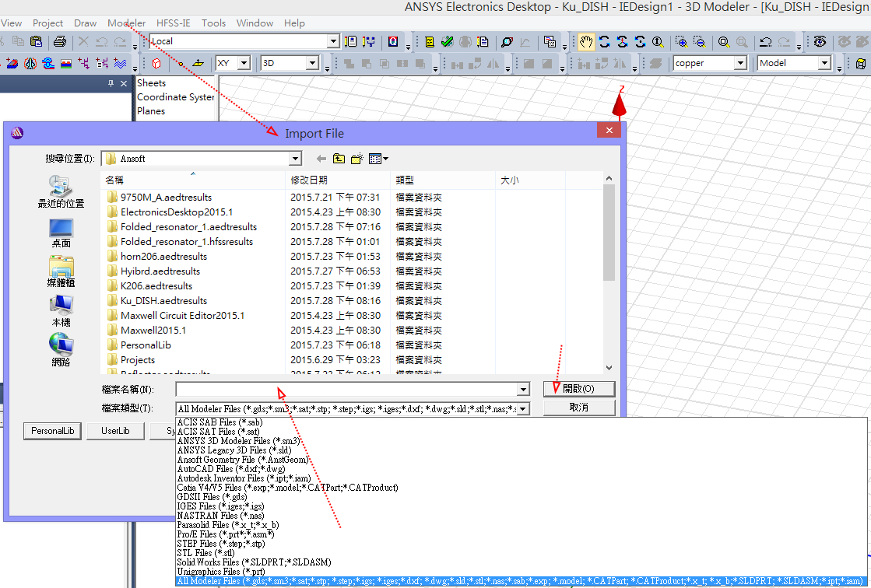The height and width of the screenshot is (588, 871).
Task: Go back using dialog back arrow
Action: click(x=321, y=159)
